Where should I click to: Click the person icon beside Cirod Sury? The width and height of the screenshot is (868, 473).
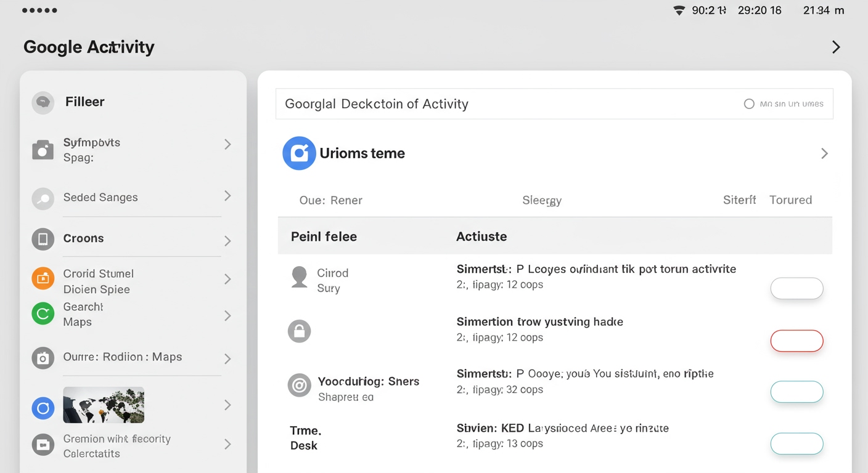[299, 277]
